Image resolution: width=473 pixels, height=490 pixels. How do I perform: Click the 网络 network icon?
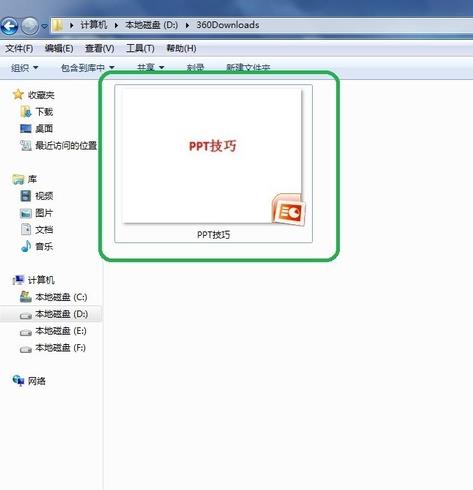click(x=18, y=380)
